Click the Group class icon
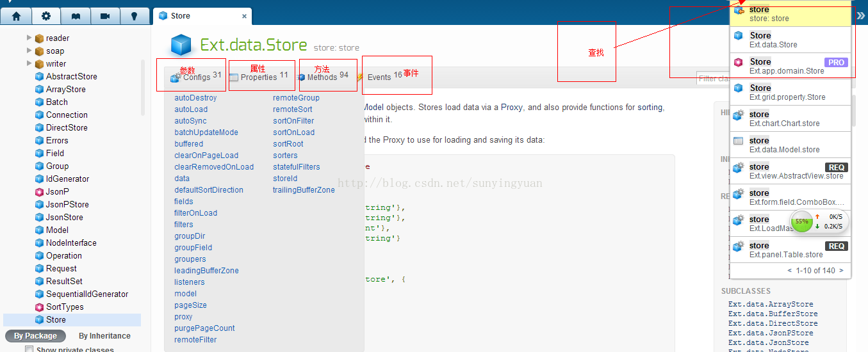Viewport: 868px width, 352px height. coord(39,166)
